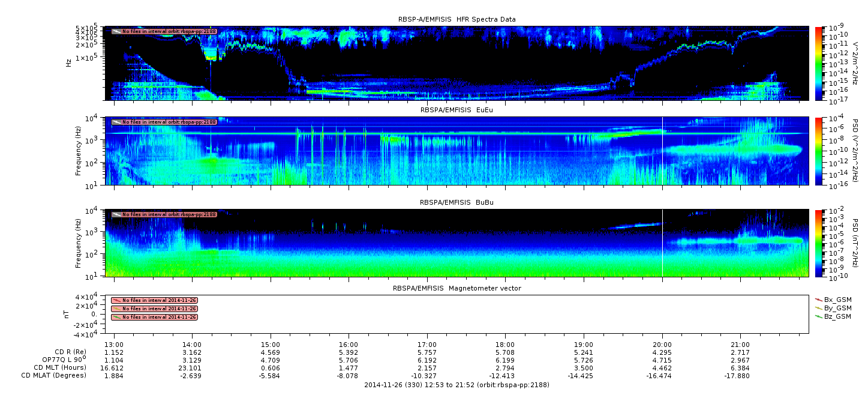The width and height of the screenshot is (868, 395).
Task: Toggle the Bz_GSM legend label
Action: pyautogui.click(x=837, y=316)
